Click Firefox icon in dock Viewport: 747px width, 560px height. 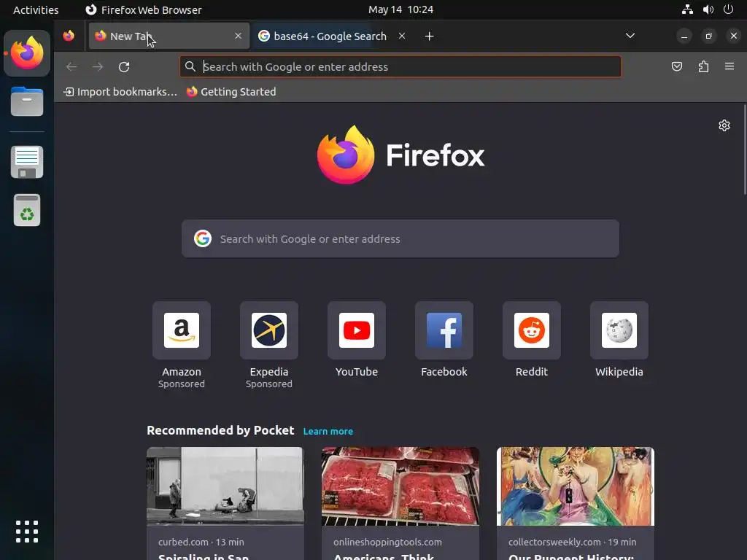tap(27, 52)
